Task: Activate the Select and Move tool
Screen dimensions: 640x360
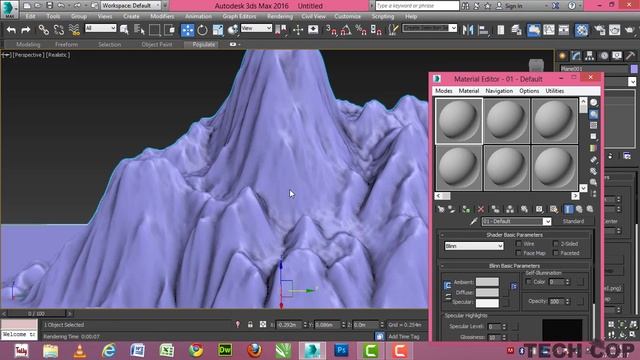Action: click(x=187, y=30)
